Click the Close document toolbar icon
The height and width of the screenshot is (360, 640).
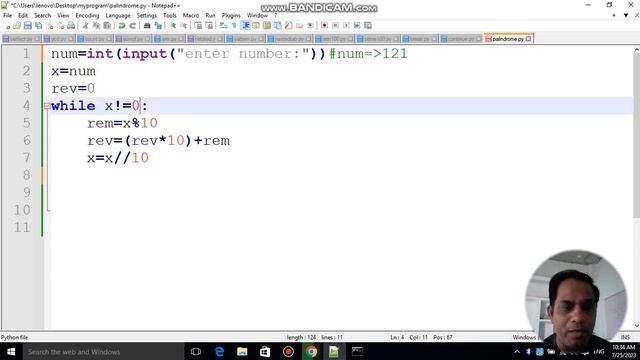(50, 25)
